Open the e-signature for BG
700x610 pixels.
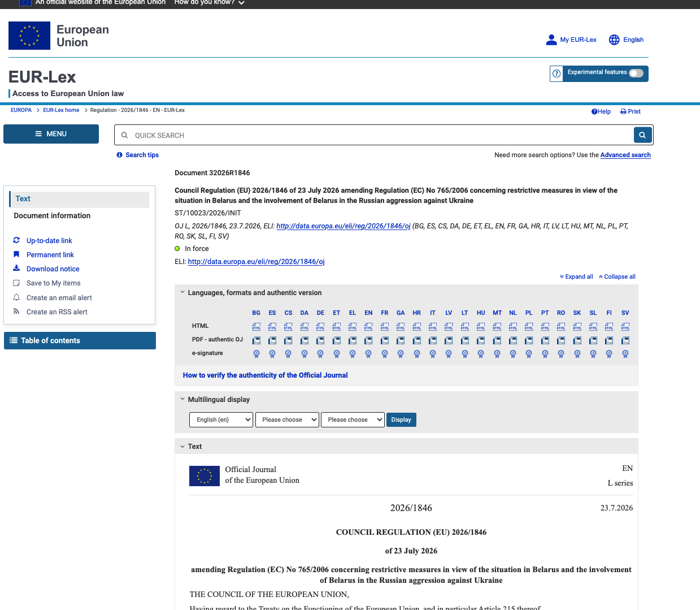(x=256, y=354)
